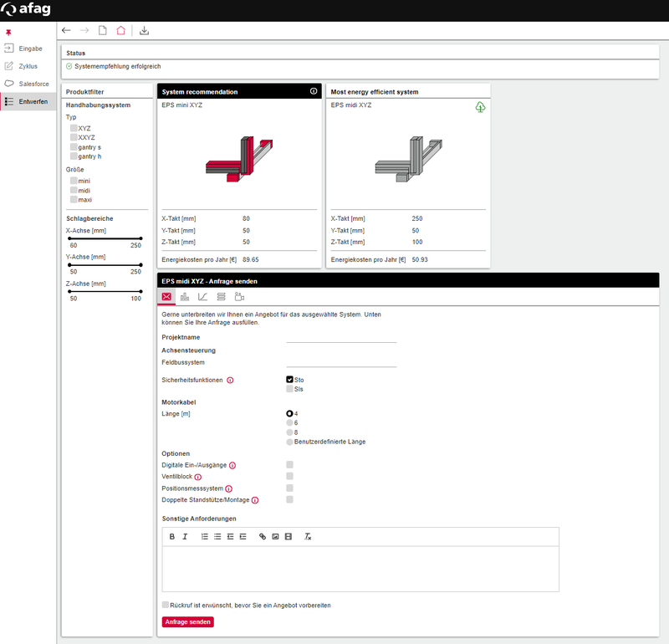
Task: Uncheck the Sto safety function checkbox
Action: click(289, 380)
